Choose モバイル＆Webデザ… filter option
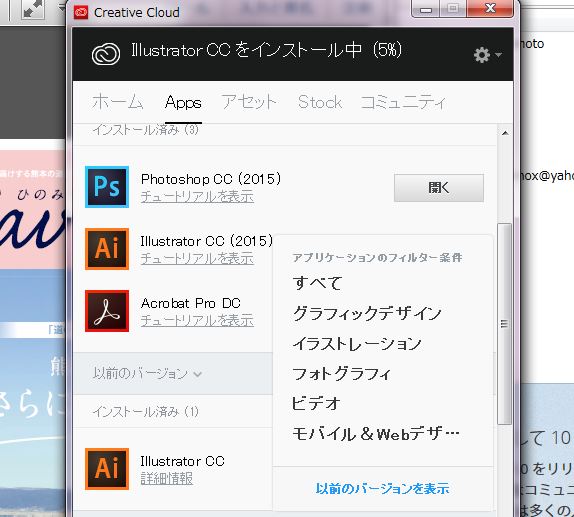 coord(376,434)
